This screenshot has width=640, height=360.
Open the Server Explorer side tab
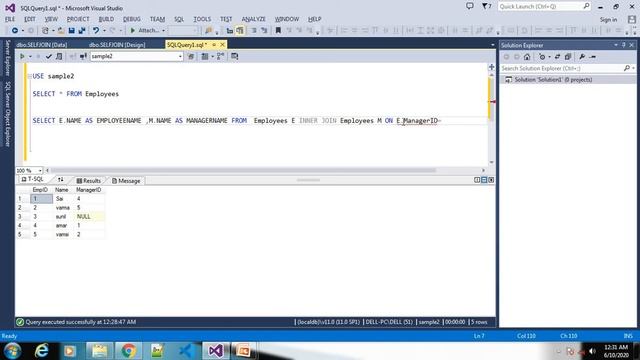7,58
